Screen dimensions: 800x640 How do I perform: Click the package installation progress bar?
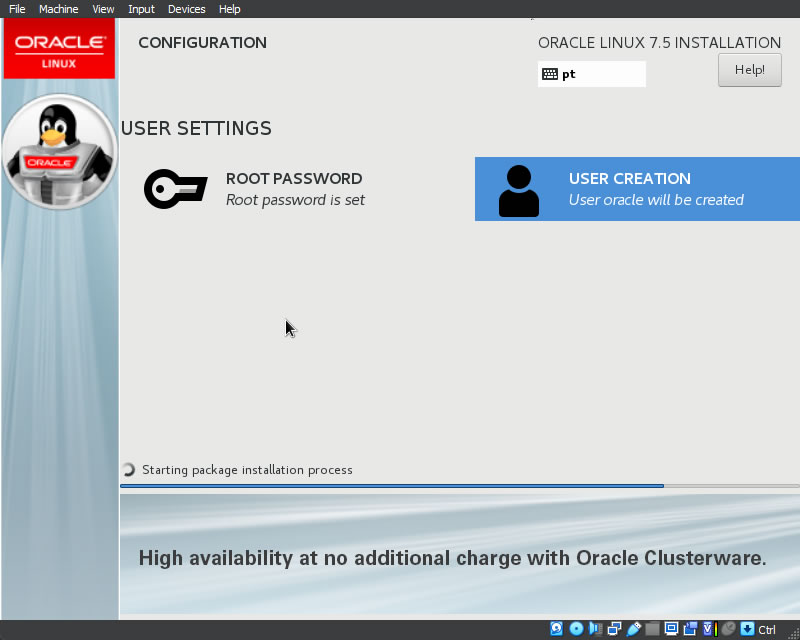(460, 486)
